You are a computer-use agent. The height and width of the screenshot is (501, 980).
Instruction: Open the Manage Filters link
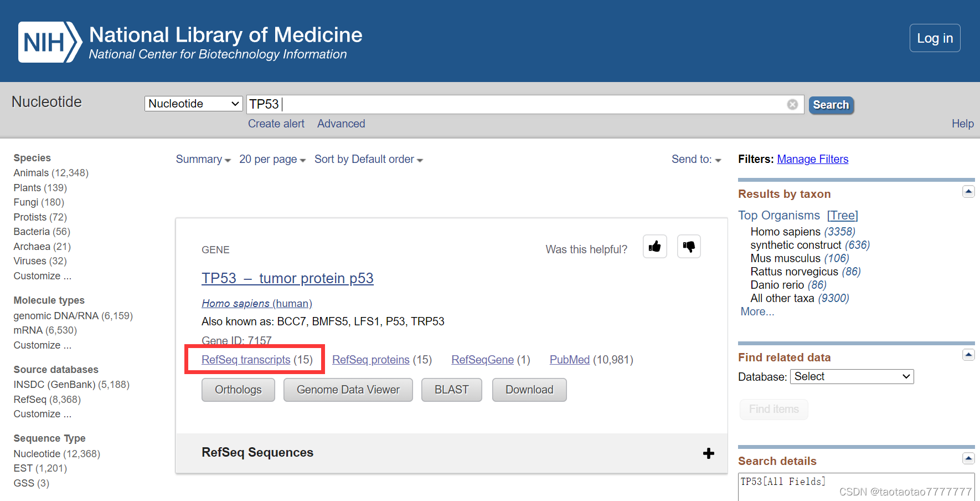812,159
